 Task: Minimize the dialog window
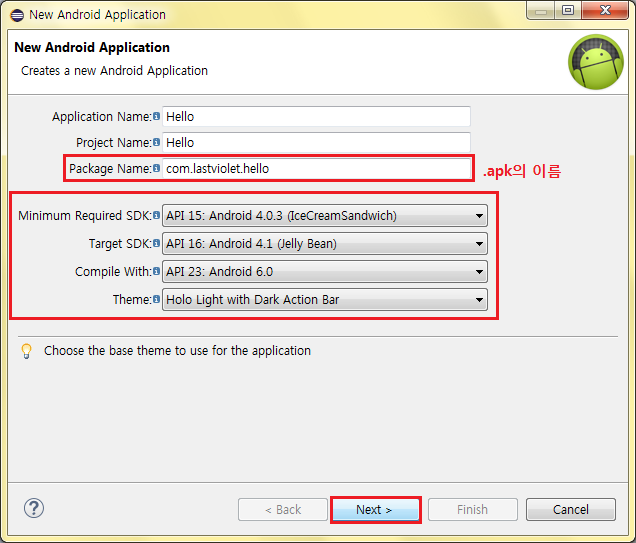541,10
